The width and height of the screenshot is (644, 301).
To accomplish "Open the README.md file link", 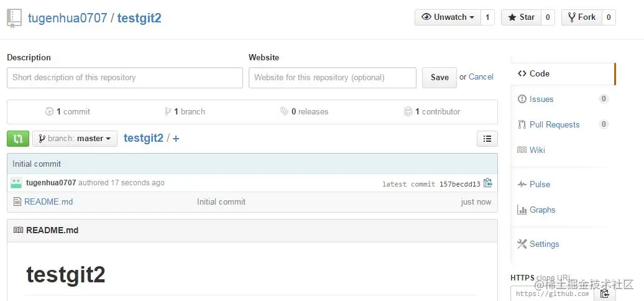I will (x=48, y=201).
